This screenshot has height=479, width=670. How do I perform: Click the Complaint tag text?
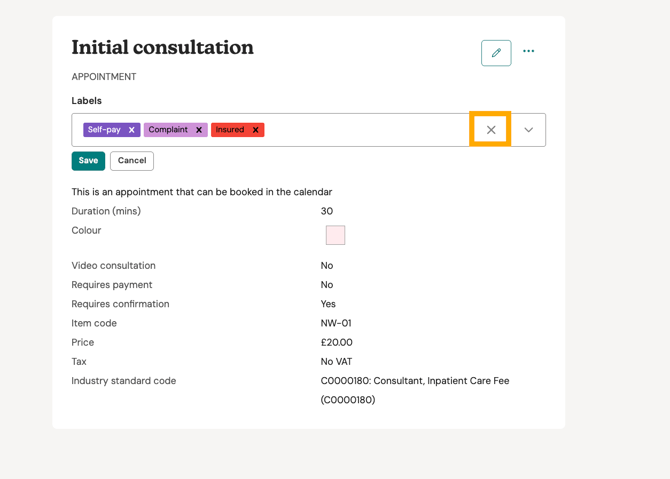click(x=168, y=130)
